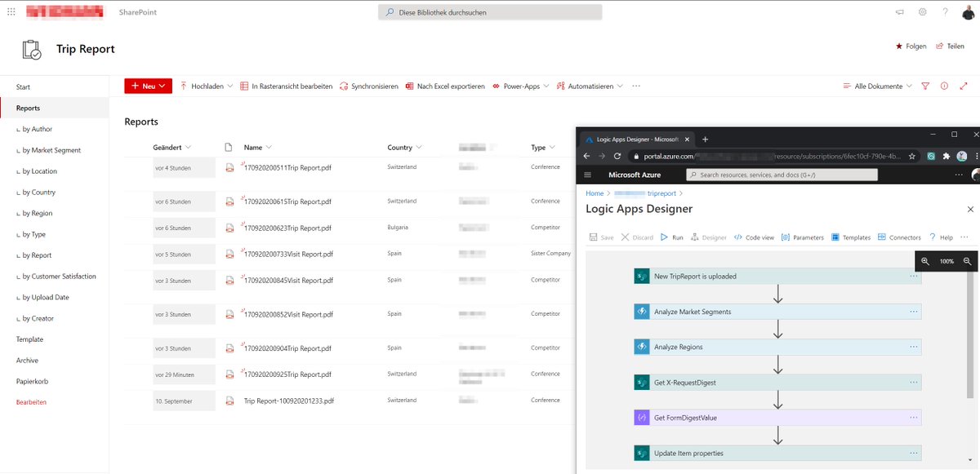Image resolution: width=980 pixels, height=474 pixels.
Task: Switch to Code view in Logic Apps Designer
Action: coord(754,237)
